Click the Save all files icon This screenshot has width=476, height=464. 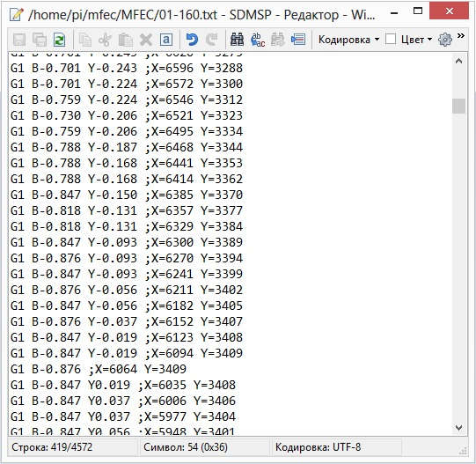[40, 40]
